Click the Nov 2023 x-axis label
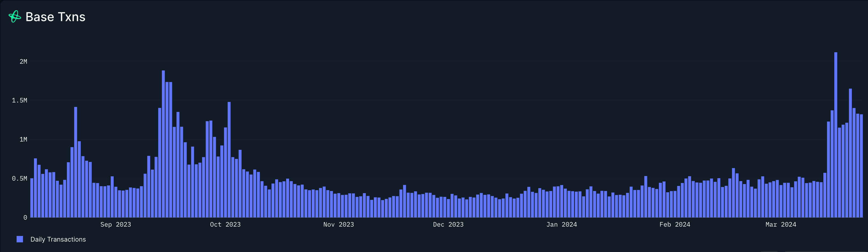This screenshot has width=868, height=252. pos(339,224)
